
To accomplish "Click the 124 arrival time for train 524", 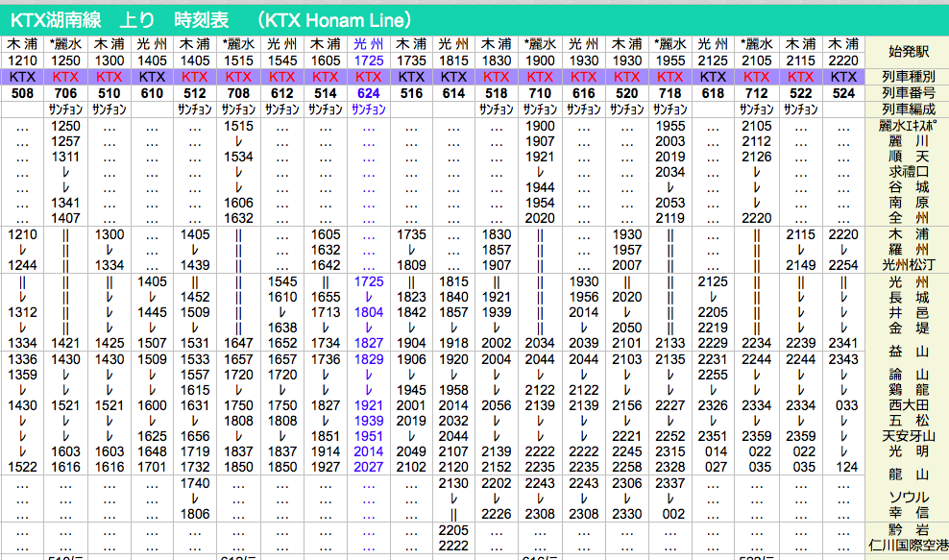I will click(x=847, y=467).
